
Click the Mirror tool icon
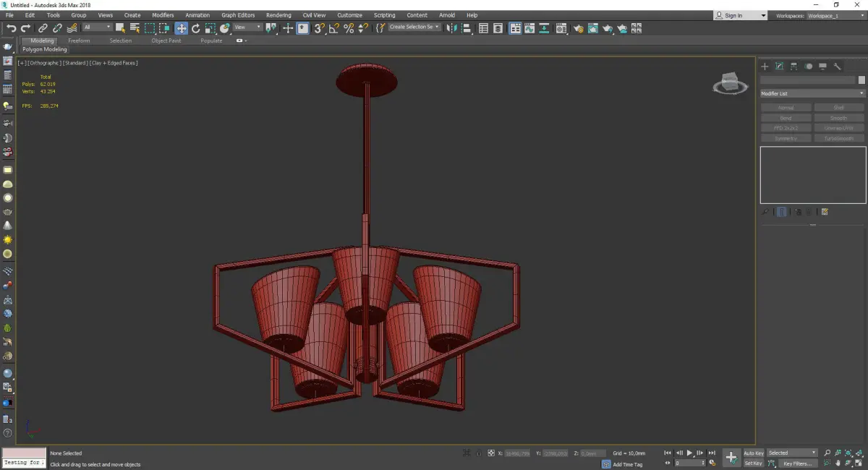point(452,28)
